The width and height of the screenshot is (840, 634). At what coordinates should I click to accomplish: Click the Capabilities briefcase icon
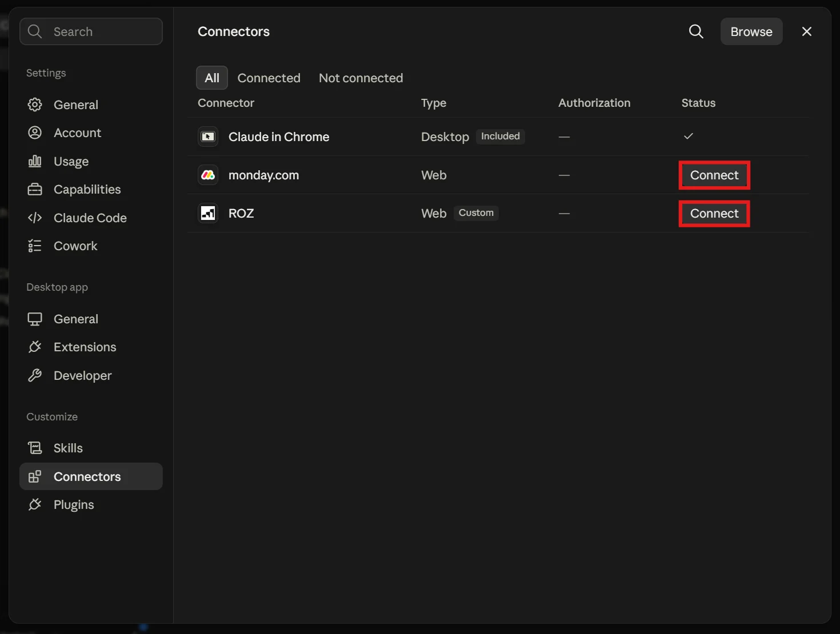[x=35, y=189]
